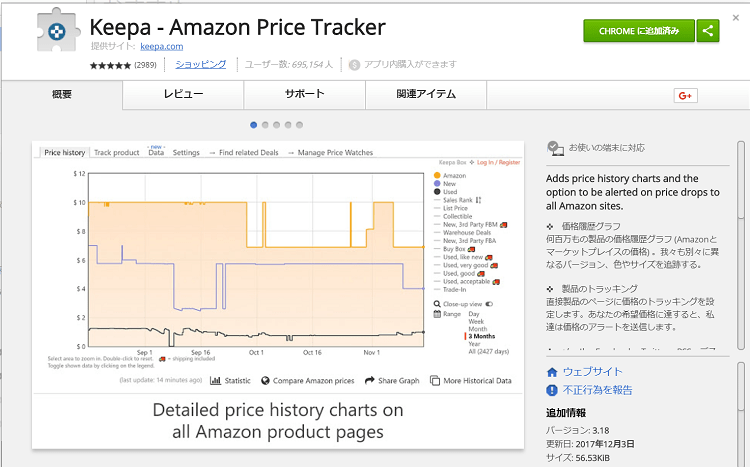Click the CHROME に追加済み button
Screen dimensions: 750x467
tap(638, 31)
